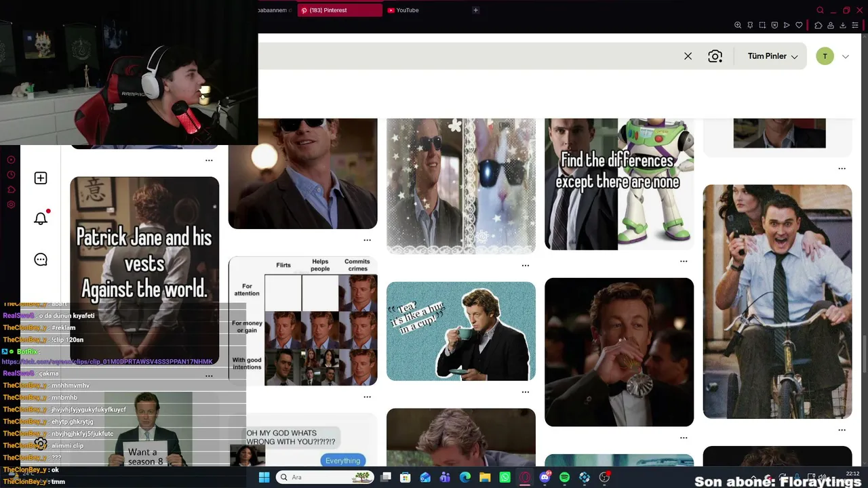The height and width of the screenshot is (488, 868).
Task: Bookmark the page with the heart icon
Action: pos(800,25)
